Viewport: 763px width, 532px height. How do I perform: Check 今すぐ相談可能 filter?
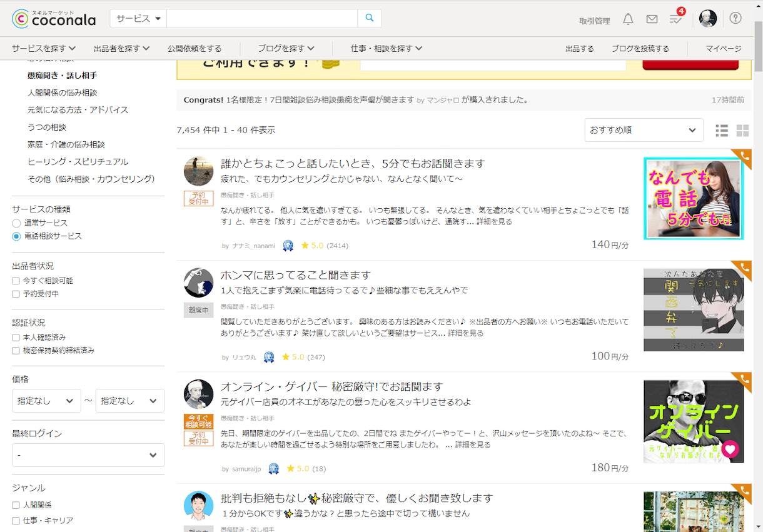16,281
